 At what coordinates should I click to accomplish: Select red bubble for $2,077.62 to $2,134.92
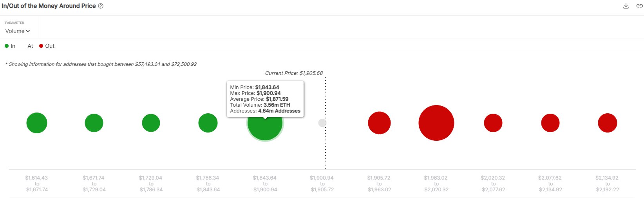pos(550,123)
